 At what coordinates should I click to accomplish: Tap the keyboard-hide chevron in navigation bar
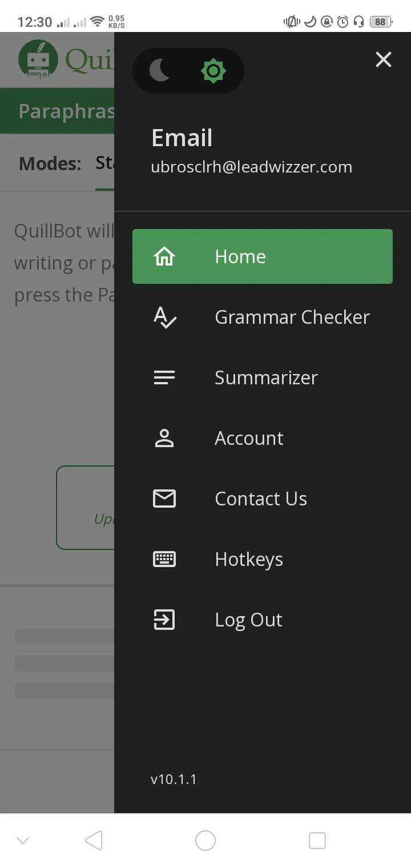[23, 841]
